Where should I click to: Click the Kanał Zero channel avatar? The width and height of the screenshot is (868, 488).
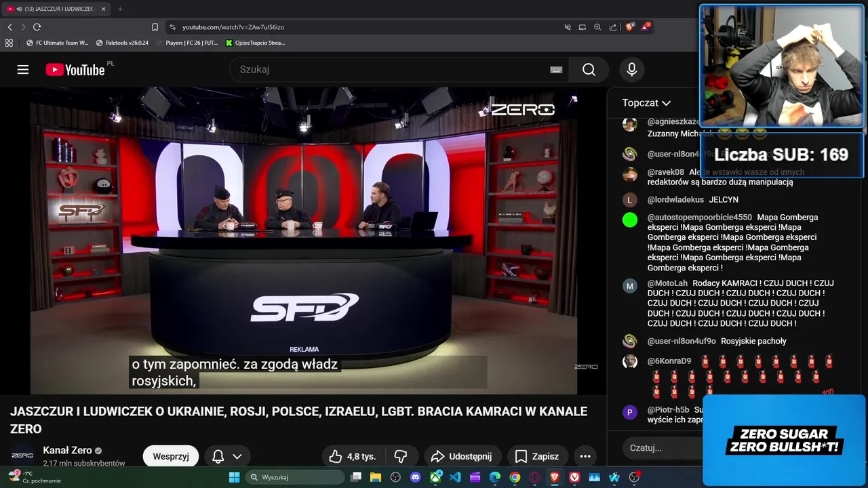22,455
